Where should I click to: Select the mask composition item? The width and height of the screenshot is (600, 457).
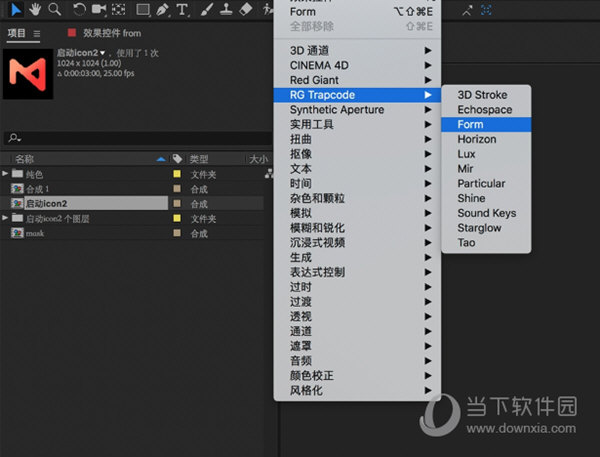tap(35, 233)
